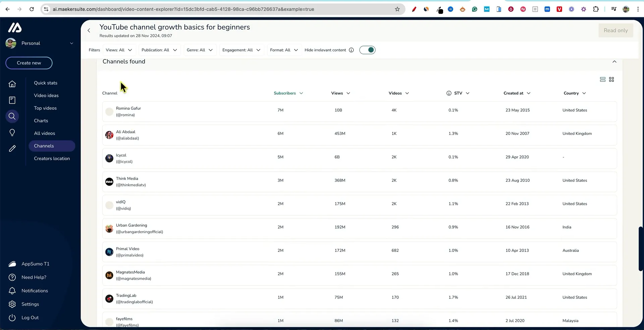Open Top videos in the sidebar
The height and width of the screenshot is (330, 644).
pos(45,108)
